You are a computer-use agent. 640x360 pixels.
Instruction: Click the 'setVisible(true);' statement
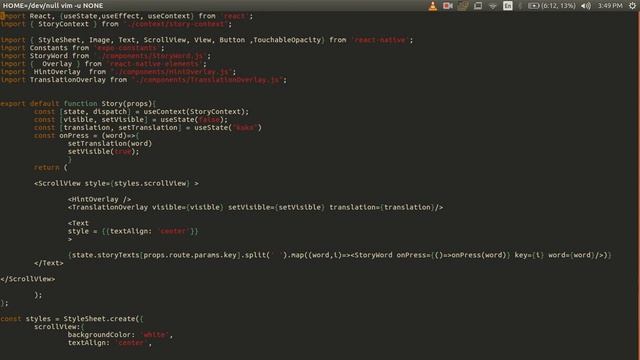103,151
